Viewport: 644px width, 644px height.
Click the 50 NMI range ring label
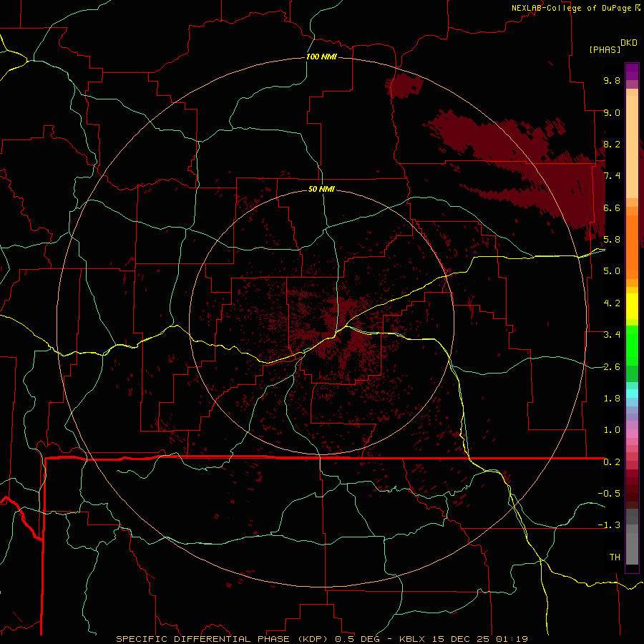pos(321,189)
